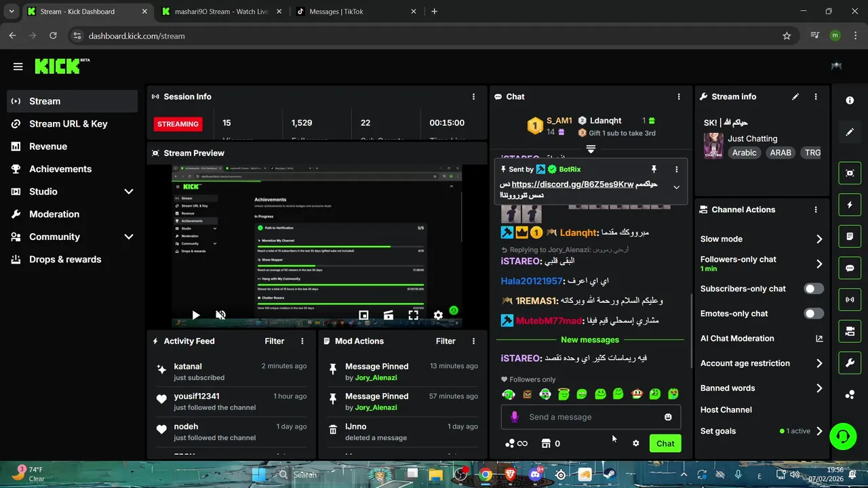Image resolution: width=868 pixels, height=488 pixels.
Task: Click the dots-infinity points icon below chat input
Action: [516, 443]
